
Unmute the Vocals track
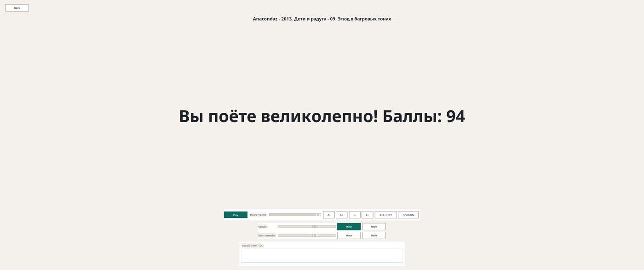coord(349,227)
